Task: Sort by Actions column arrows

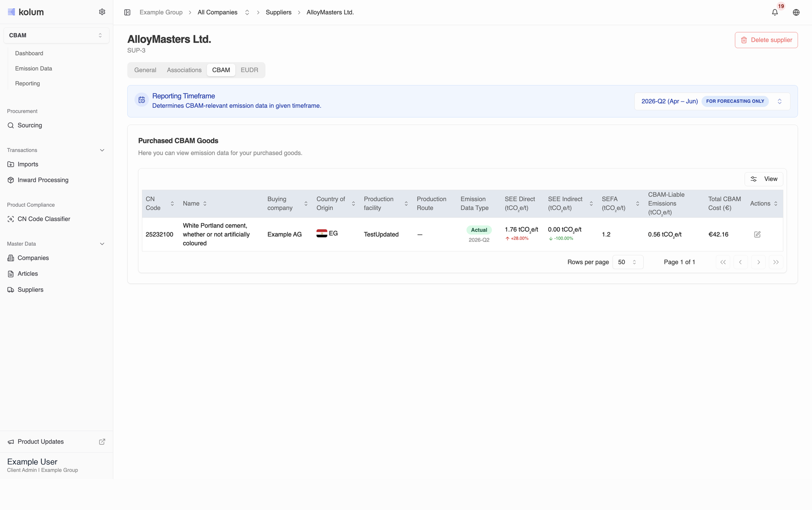Action: [776, 203]
